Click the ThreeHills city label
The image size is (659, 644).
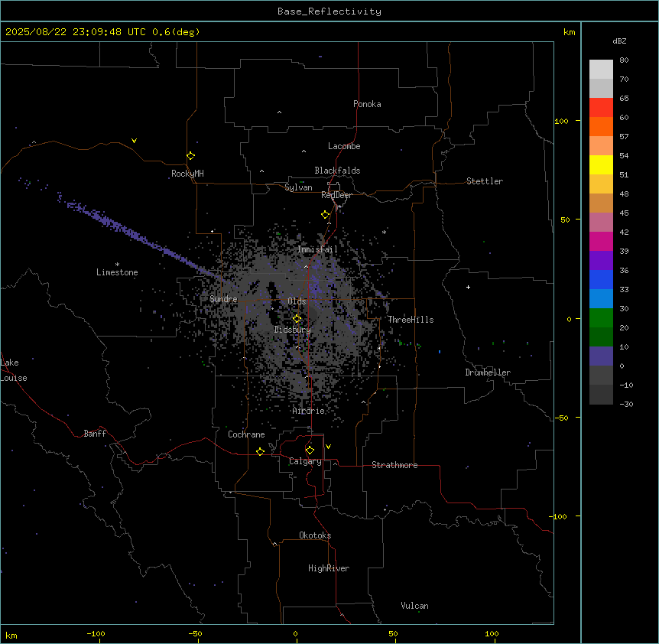point(411,320)
